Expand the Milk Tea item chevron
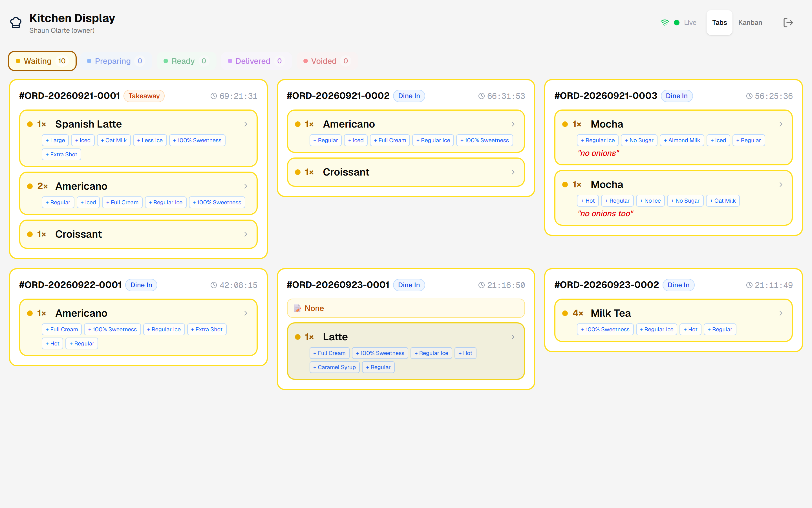Screen dimensions: 812x508 [x=781, y=313]
